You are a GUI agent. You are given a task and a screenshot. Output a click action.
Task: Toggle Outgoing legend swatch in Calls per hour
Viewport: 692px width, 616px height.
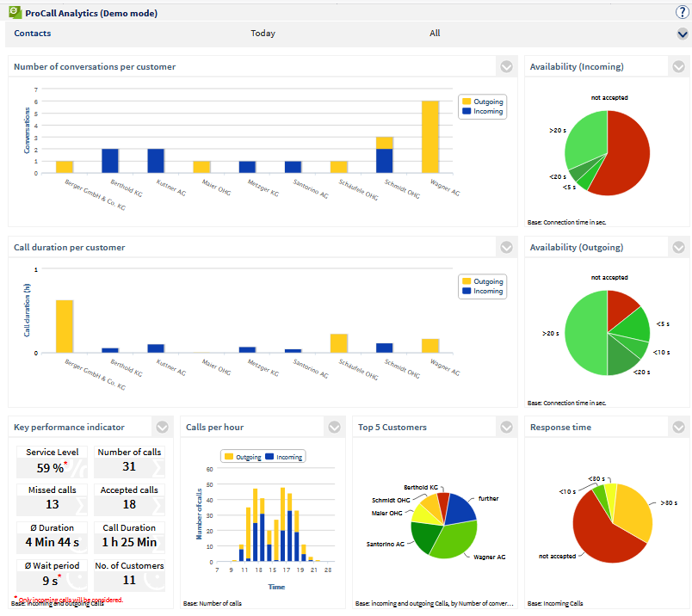pos(229,457)
